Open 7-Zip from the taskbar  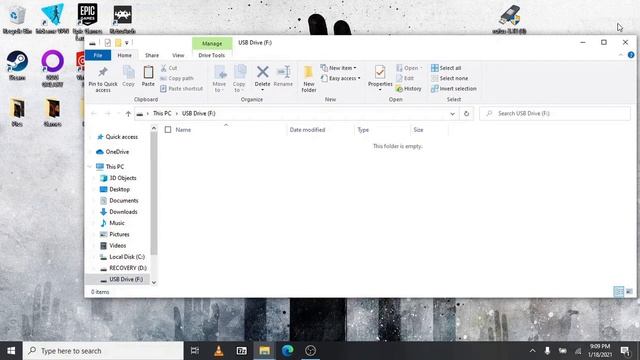click(x=242, y=351)
